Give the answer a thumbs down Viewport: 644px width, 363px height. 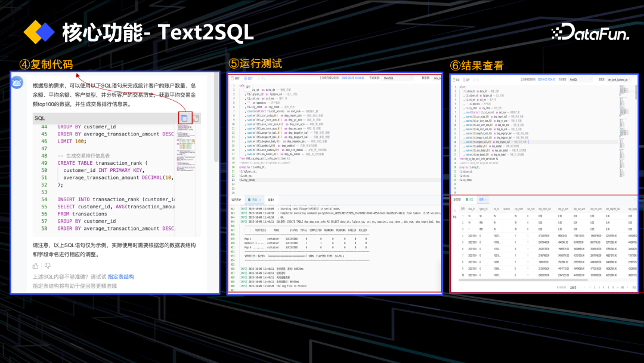[x=47, y=266]
